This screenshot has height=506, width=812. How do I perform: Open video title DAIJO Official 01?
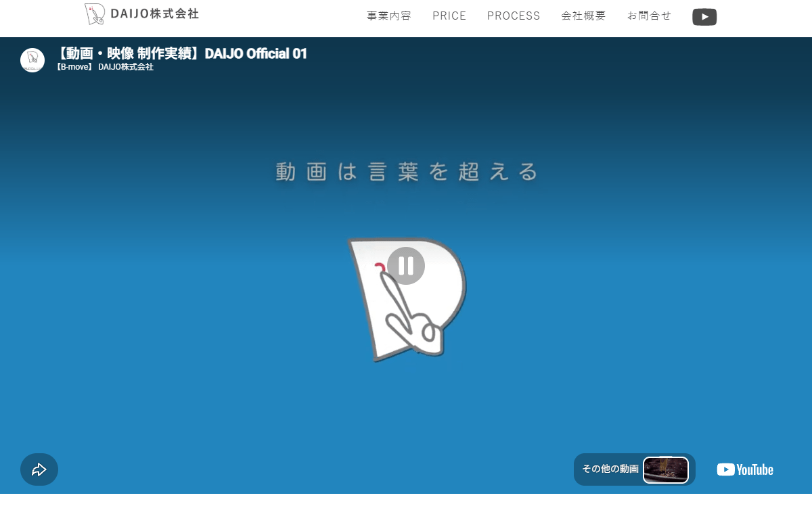pos(181,53)
